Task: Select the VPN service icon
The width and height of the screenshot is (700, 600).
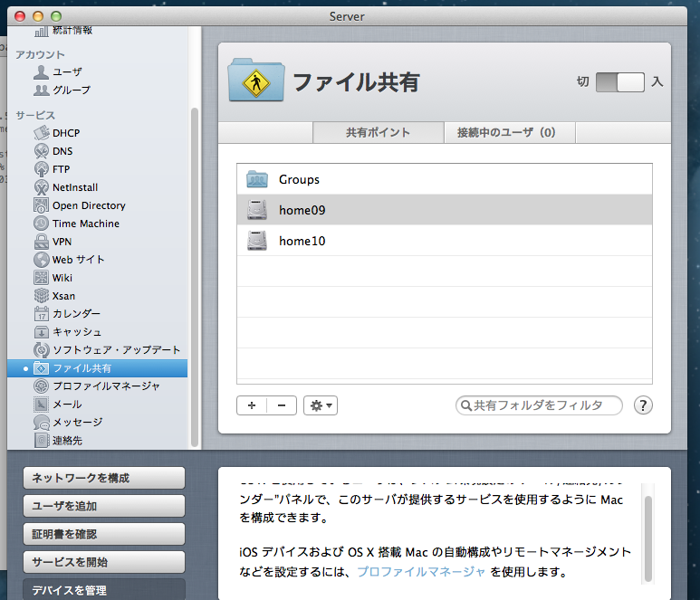Action: point(41,242)
